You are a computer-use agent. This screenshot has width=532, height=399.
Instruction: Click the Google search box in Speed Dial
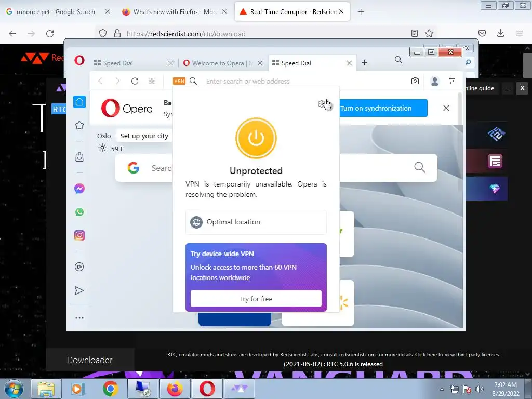276,168
